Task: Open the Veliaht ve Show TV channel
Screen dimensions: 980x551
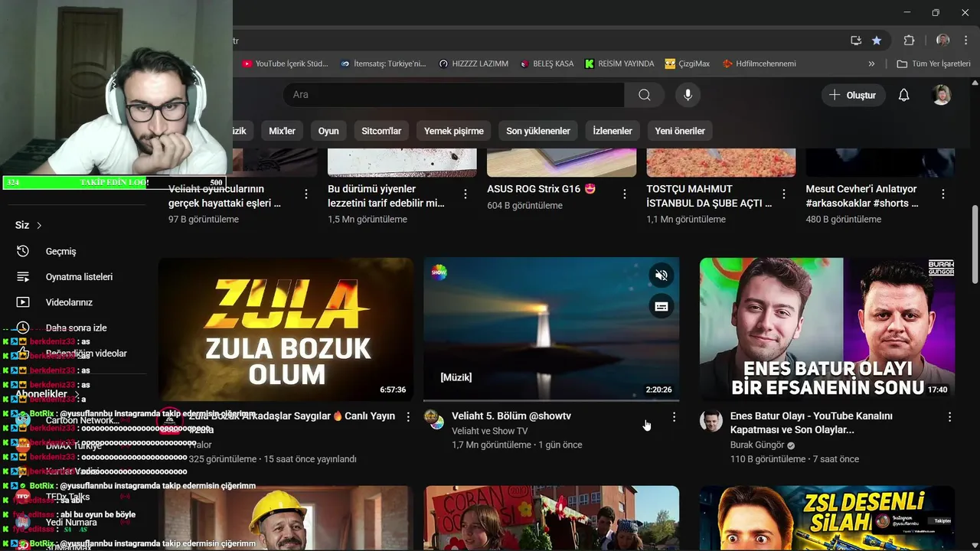Action: 489,431
